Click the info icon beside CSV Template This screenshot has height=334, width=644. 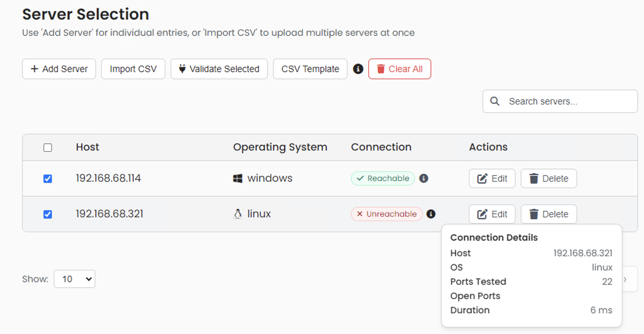(358, 69)
